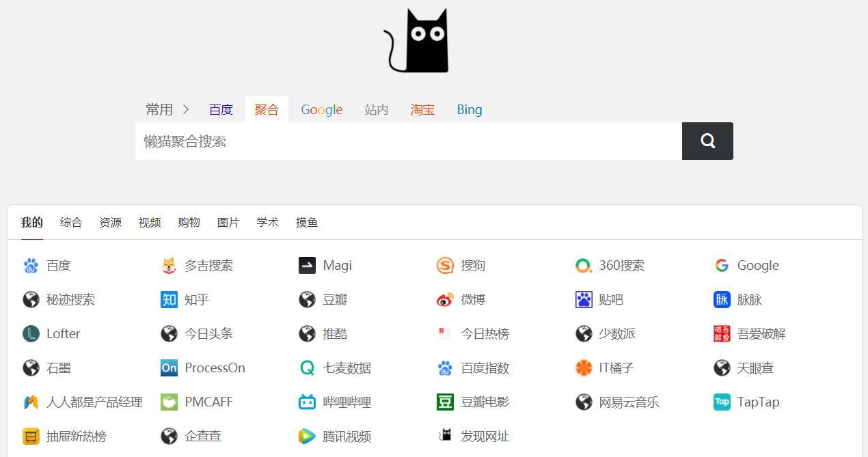Click the 豆瓣 globe icon
The width and height of the screenshot is (868, 457).
coord(307,299)
